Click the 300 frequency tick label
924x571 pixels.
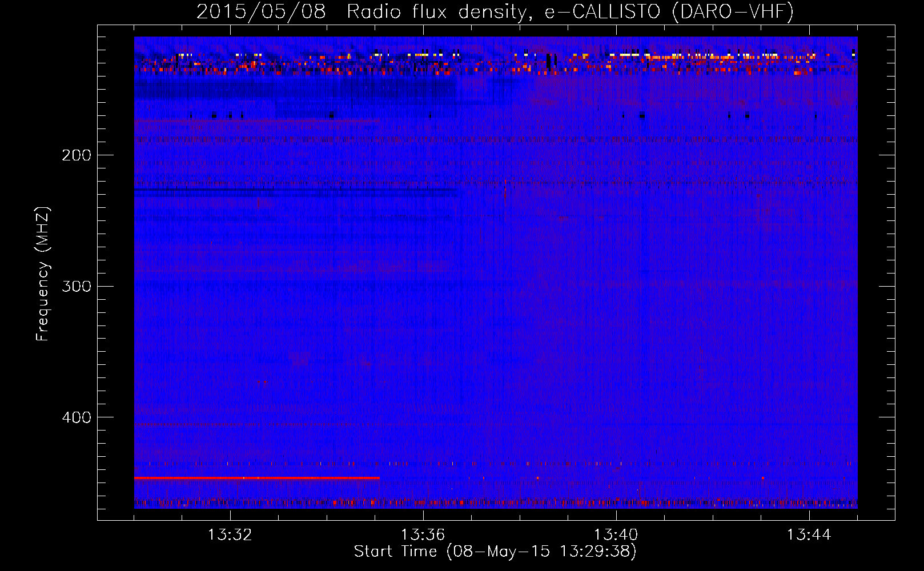[76, 286]
